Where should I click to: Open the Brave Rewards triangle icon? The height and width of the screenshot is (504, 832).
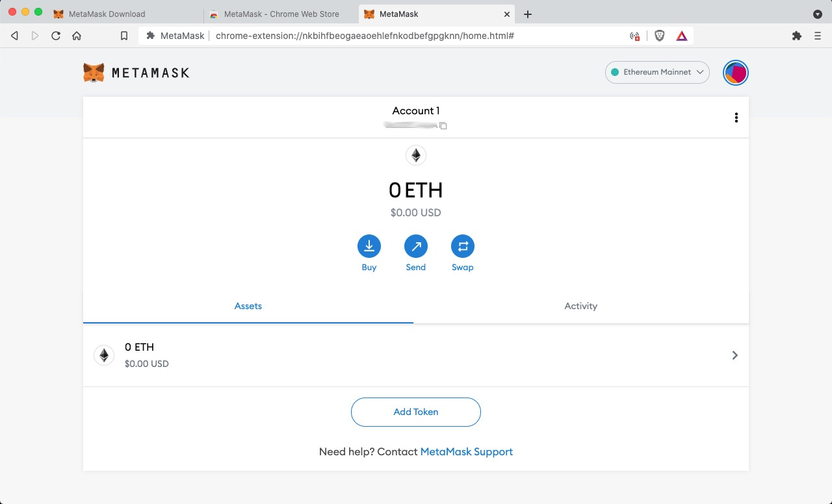pyautogui.click(x=682, y=36)
